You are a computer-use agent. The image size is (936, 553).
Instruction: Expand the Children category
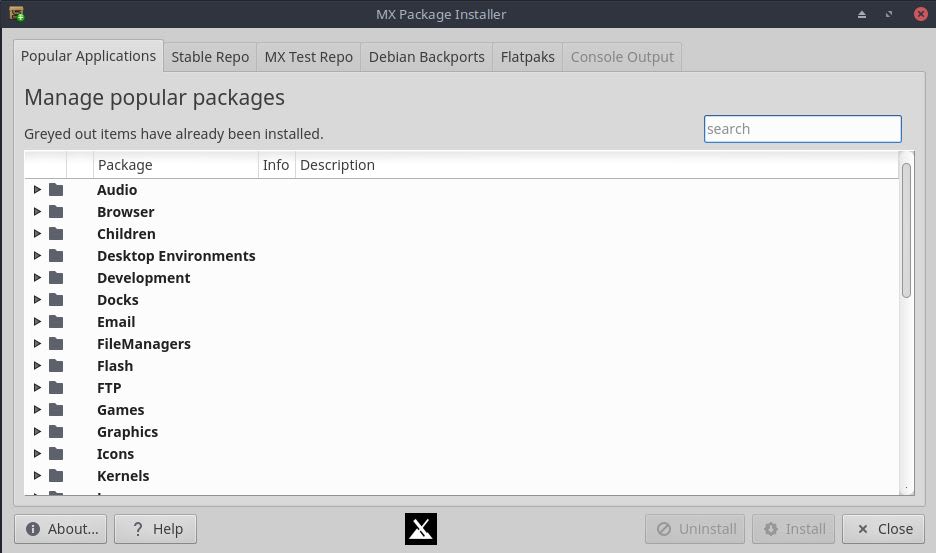[x=37, y=234]
